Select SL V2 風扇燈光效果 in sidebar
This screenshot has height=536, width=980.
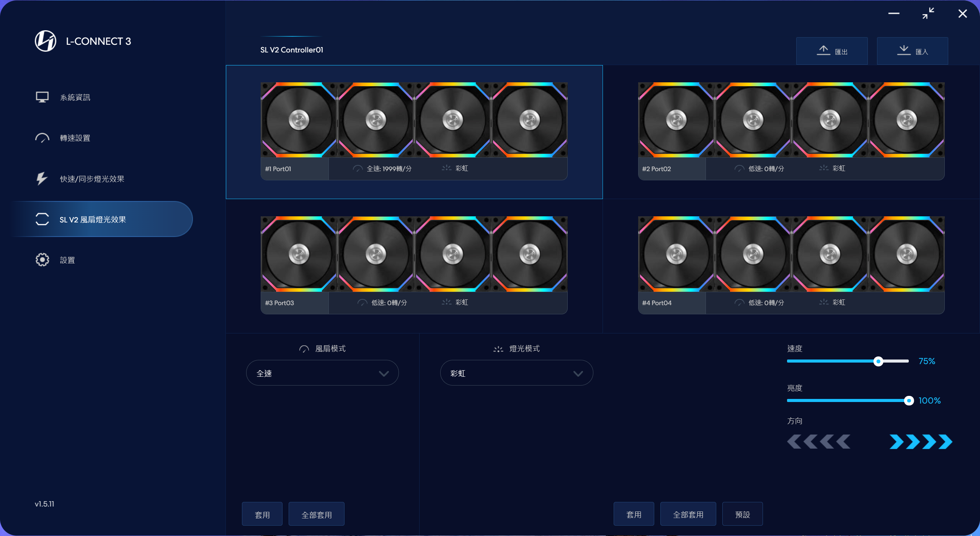point(103,219)
